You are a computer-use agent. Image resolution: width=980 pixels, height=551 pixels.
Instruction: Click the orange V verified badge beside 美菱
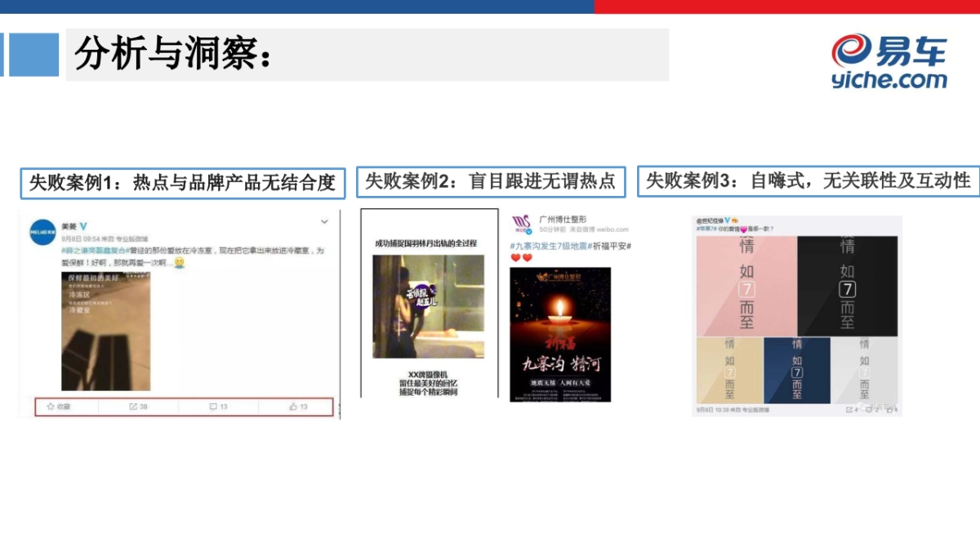pyautogui.click(x=83, y=226)
